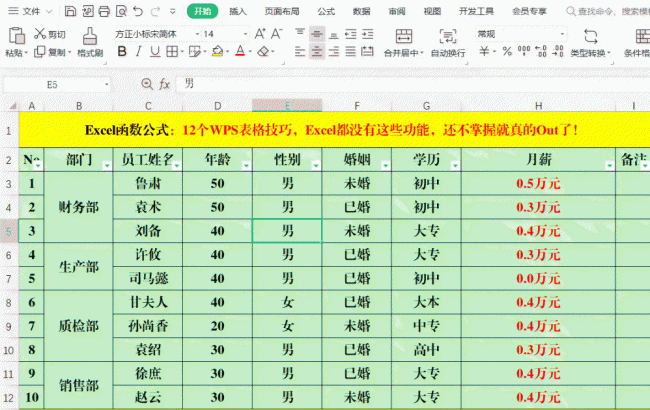Click the red font color swatch
The width and height of the screenshot is (650, 410).
[240, 51]
